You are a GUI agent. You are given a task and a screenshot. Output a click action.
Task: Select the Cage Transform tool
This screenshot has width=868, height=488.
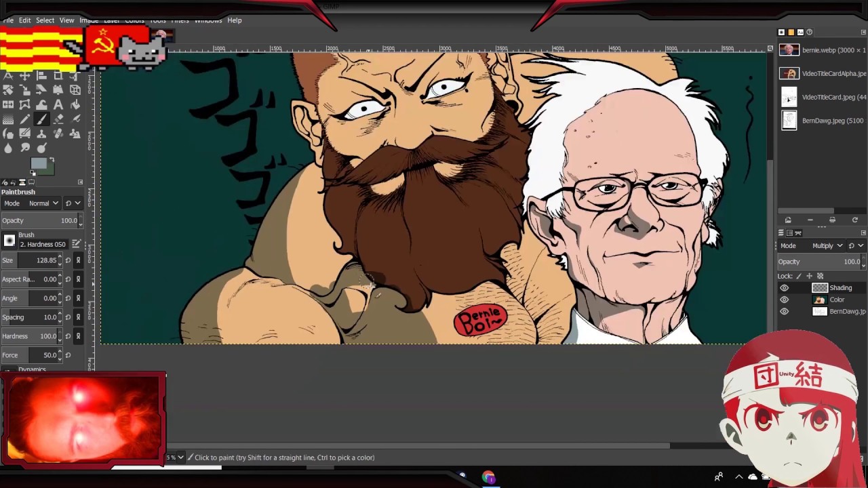(x=25, y=104)
